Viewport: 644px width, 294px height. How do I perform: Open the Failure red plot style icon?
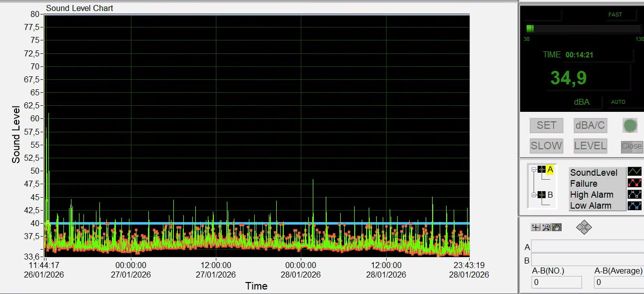[x=634, y=183]
